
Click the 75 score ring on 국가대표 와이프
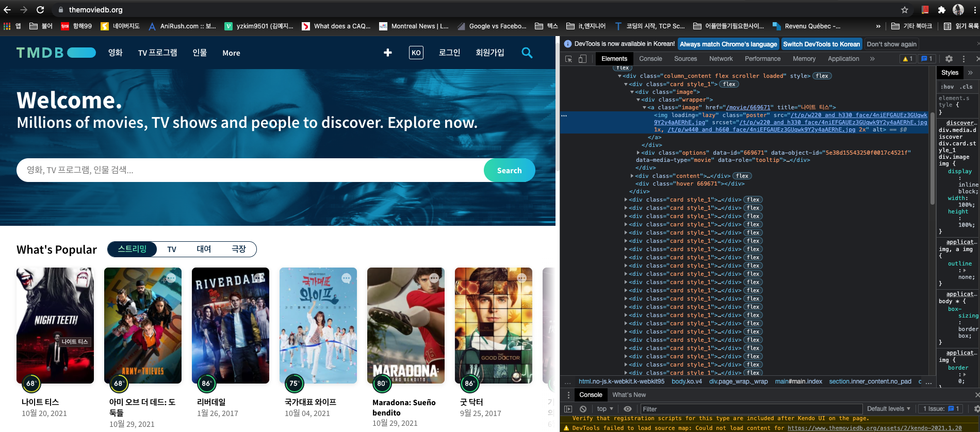coord(295,383)
